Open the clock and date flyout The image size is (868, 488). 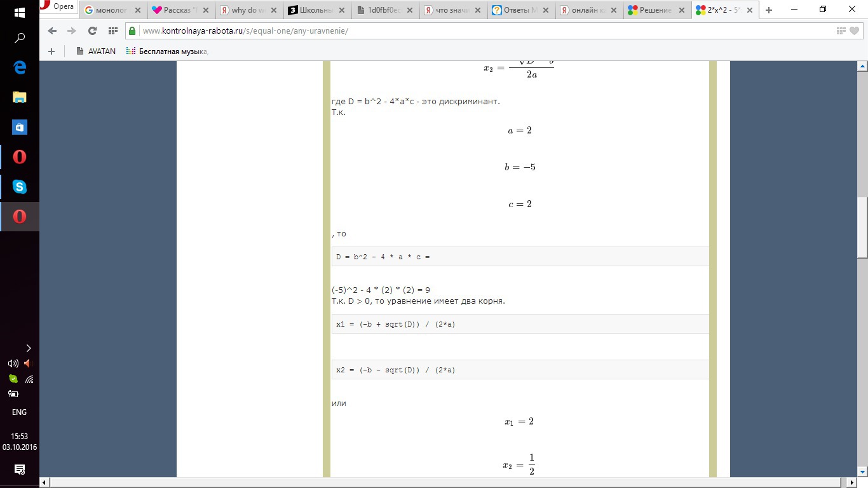tap(19, 442)
